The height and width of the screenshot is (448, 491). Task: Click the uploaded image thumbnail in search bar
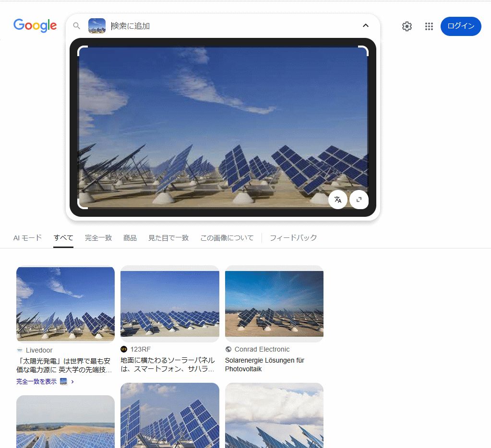click(x=97, y=26)
